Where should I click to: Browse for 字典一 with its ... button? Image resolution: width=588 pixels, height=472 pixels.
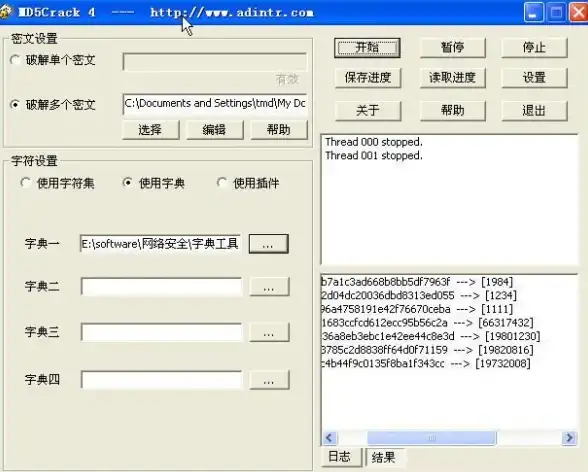coord(268,244)
